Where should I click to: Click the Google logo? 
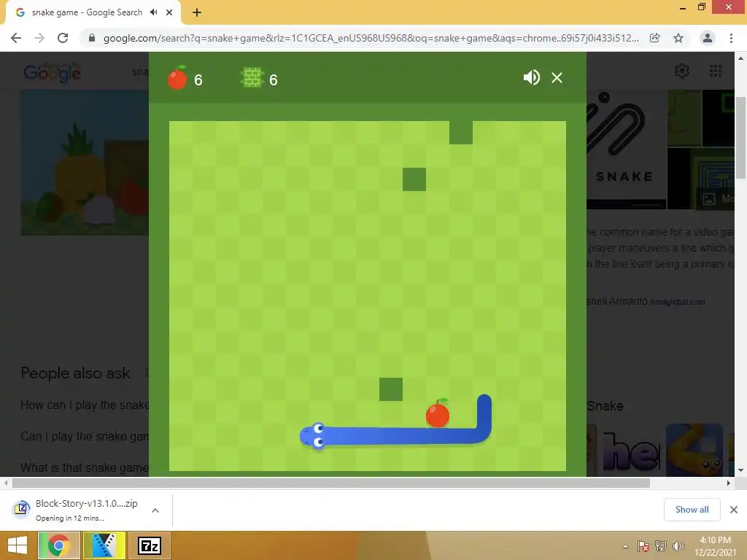click(52, 72)
